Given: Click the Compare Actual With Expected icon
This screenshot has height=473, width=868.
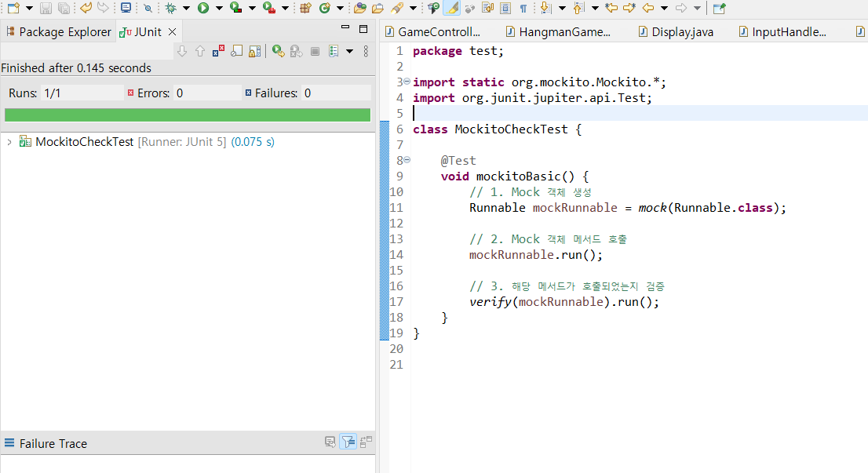Looking at the screenshot, I should pyautogui.click(x=366, y=442).
